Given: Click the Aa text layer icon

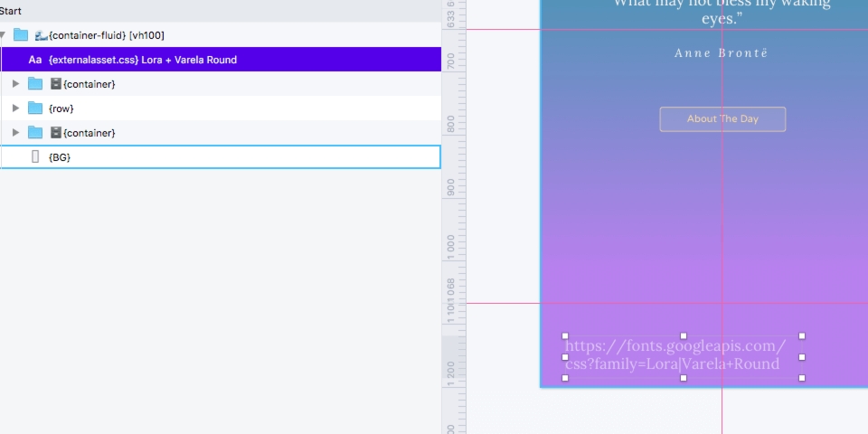Looking at the screenshot, I should [x=35, y=60].
